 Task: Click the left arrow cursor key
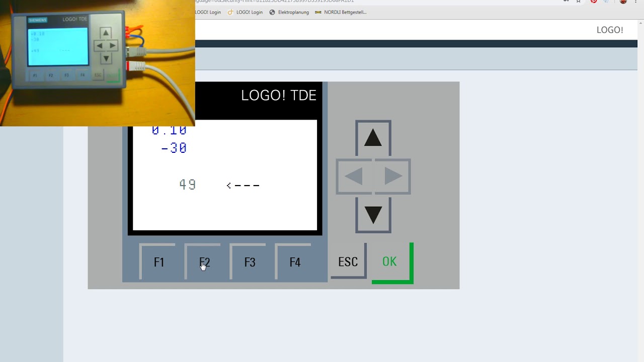coord(354,176)
